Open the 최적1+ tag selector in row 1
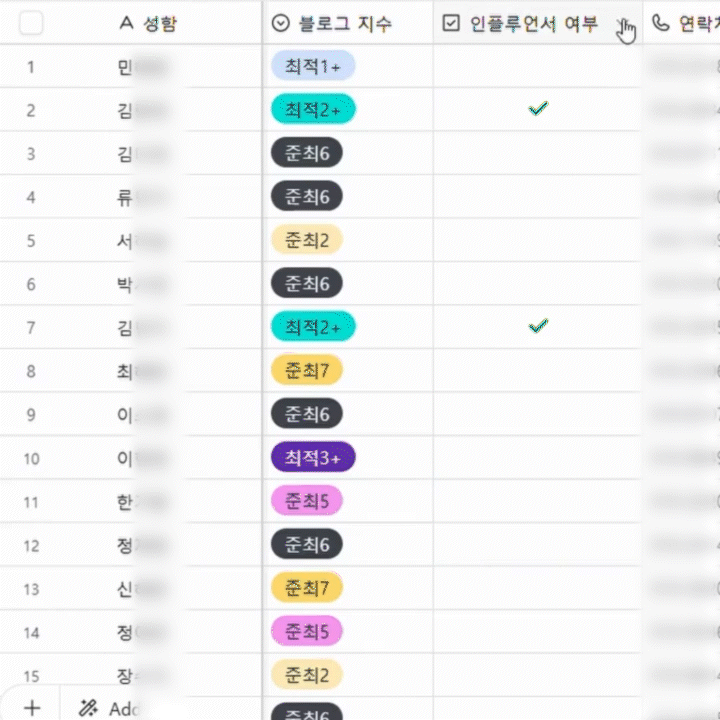 [313, 66]
